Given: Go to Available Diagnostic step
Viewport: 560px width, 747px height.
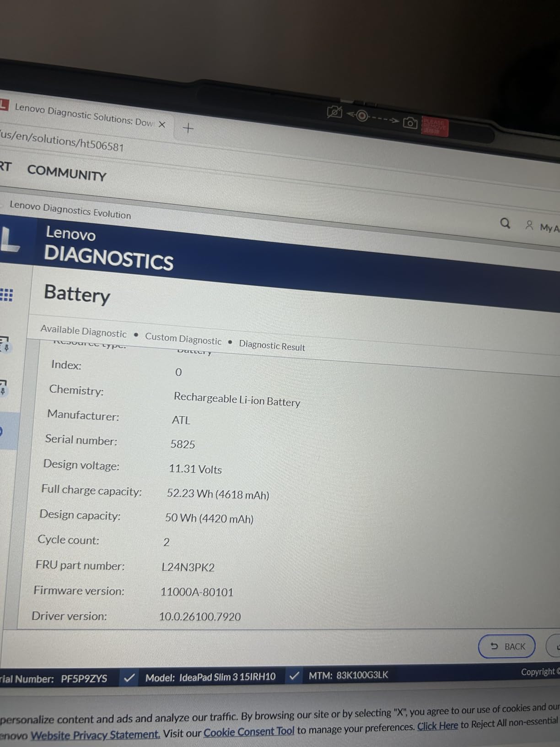Looking at the screenshot, I should [83, 331].
